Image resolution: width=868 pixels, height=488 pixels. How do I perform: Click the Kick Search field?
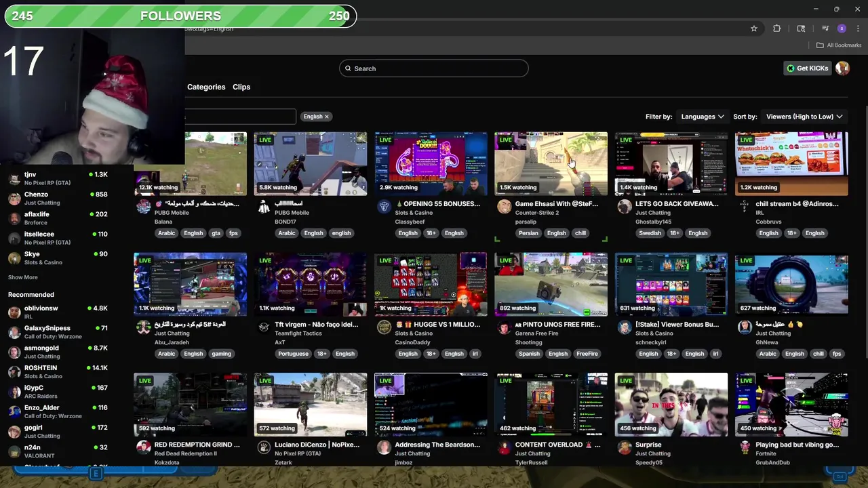click(x=434, y=68)
